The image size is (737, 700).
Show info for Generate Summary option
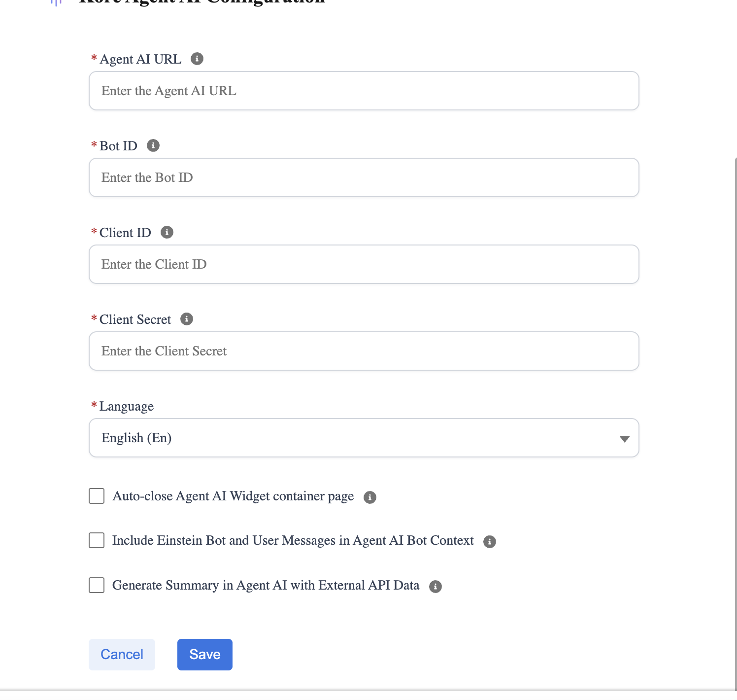[x=435, y=587]
